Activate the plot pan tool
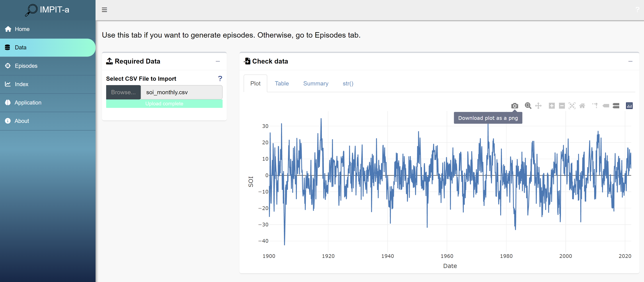Screen dimensions: 644x282 pos(538,106)
